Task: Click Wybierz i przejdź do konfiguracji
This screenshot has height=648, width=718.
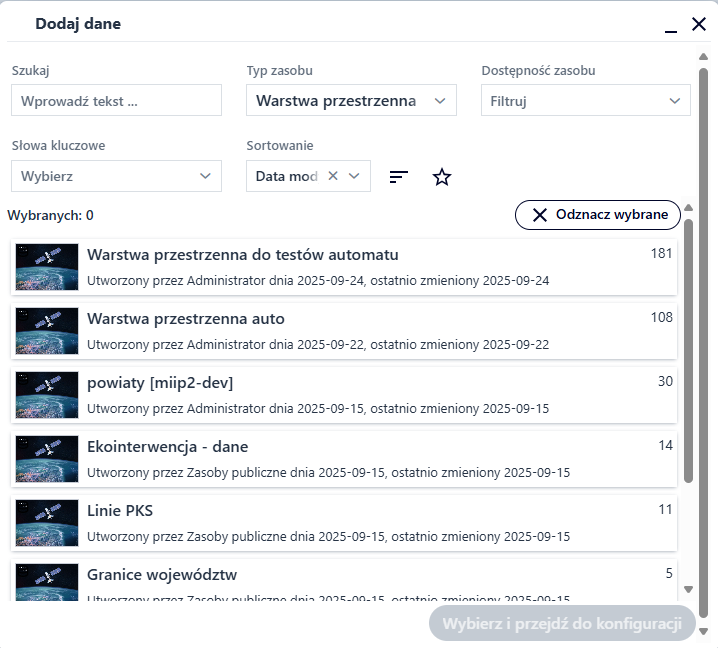Action: [x=561, y=624]
